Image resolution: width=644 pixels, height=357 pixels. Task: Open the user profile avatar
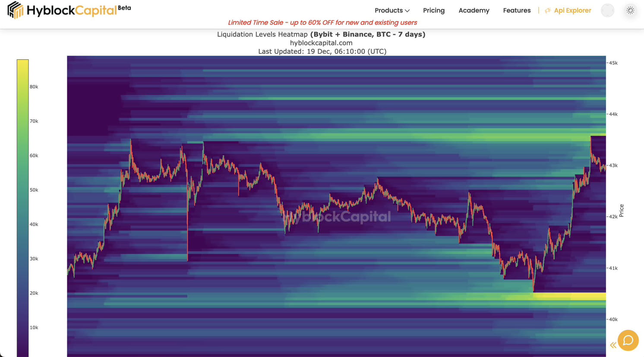click(607, 10)
